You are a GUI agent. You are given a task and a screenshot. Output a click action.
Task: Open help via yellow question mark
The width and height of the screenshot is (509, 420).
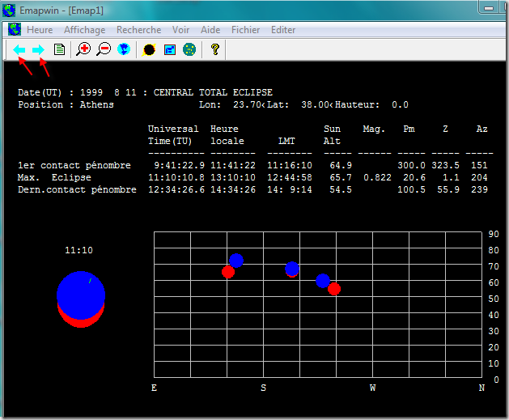coord(214,49)
